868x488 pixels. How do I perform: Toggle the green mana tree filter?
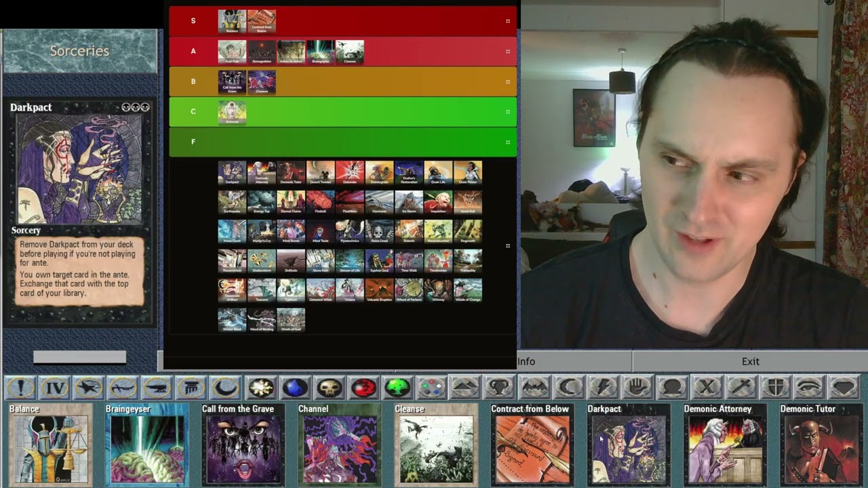point(398,388)
